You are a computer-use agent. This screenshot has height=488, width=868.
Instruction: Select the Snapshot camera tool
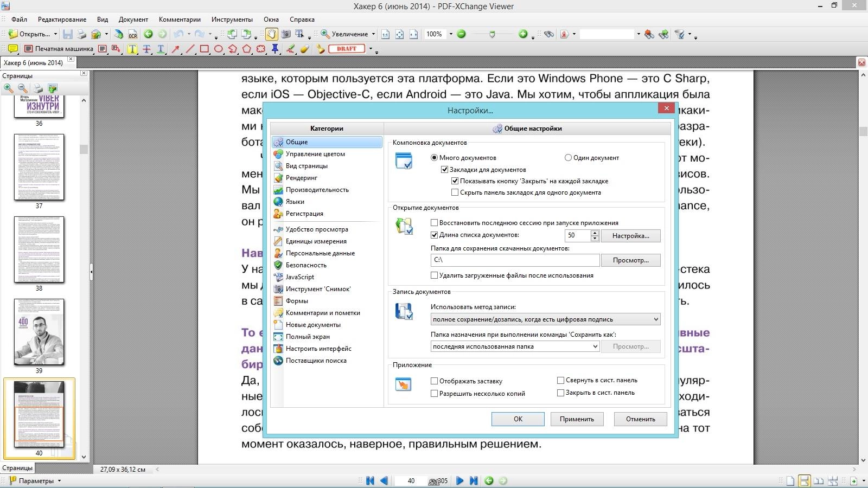(x=286, y=34)
